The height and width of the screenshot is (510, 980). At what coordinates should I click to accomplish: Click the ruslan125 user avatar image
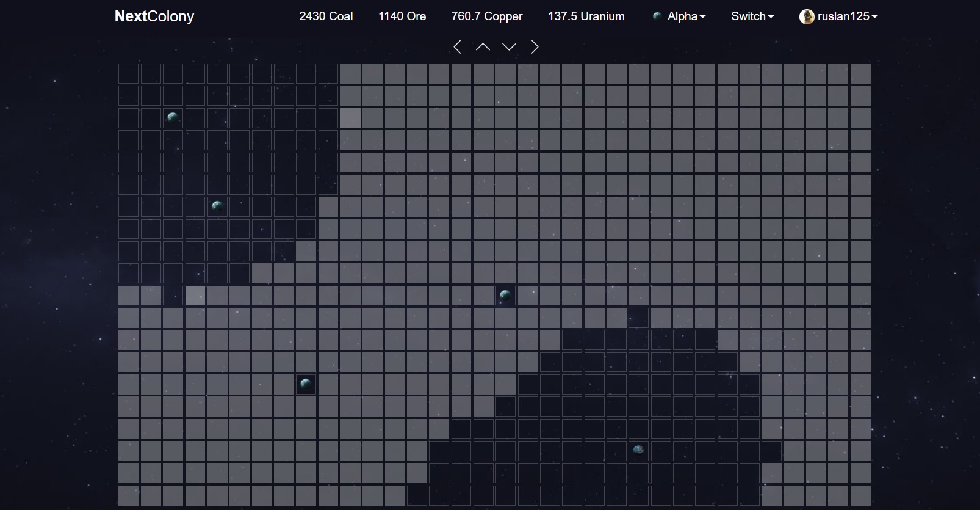tap(807, 17)
